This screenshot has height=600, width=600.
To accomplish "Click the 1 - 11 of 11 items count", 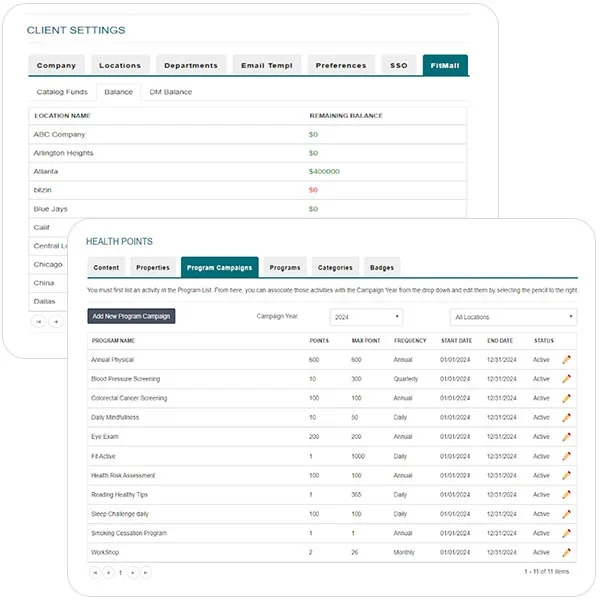I will pos(547,572).
